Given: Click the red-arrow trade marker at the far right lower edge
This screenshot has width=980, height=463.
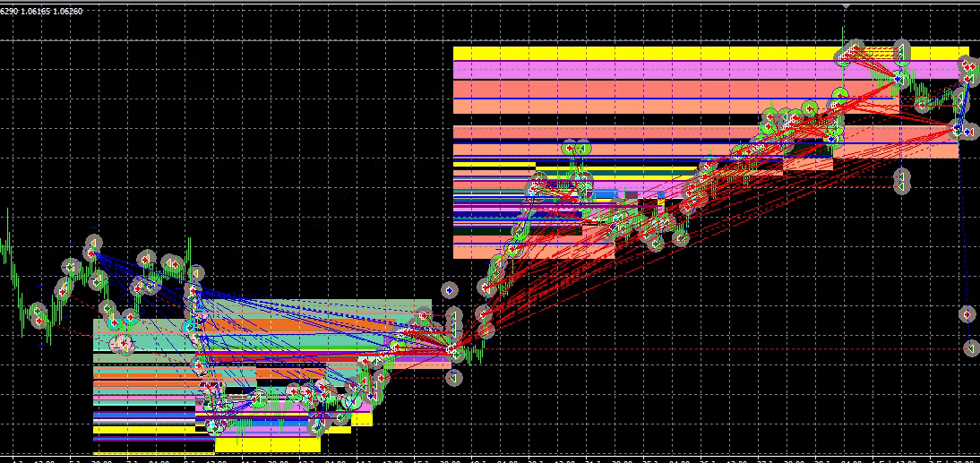Looking at the screenshot, I should (967, 315).
